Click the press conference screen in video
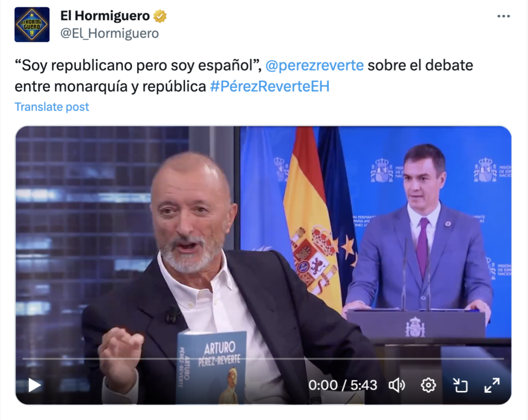 [376, 232]
